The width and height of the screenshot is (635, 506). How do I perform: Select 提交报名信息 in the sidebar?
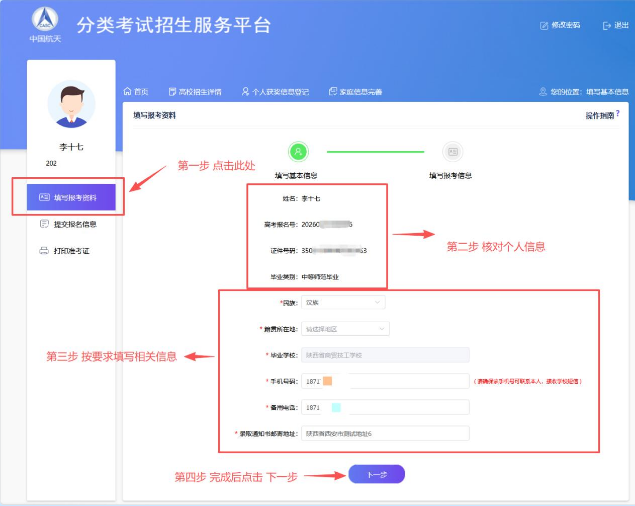(x=69, y=224)
